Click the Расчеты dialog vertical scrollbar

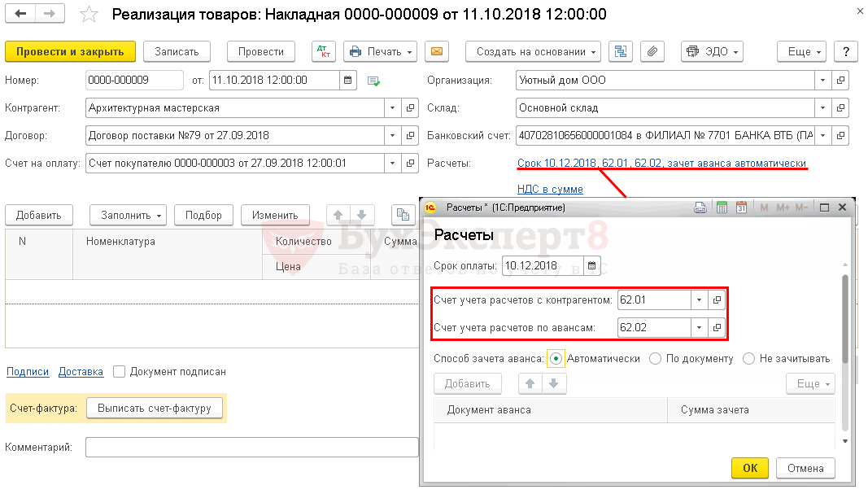click(x=845, y=317)
